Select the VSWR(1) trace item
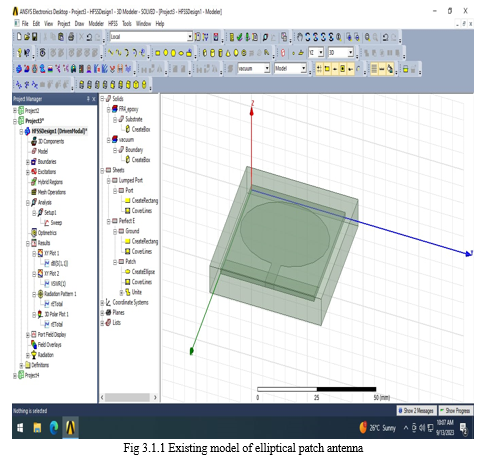 [x=58, y=284]
